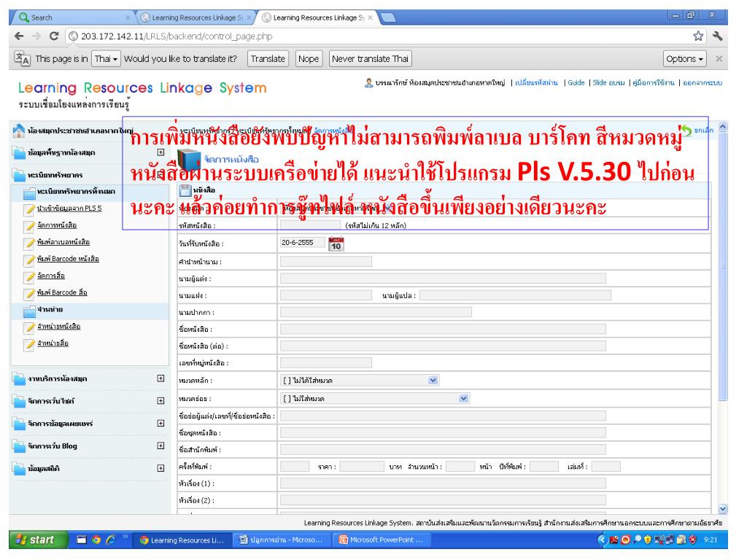Screen dimensions: 747x560
Task: Open Microsoft PowerPoint taskbar window
Action: [382, 540]
